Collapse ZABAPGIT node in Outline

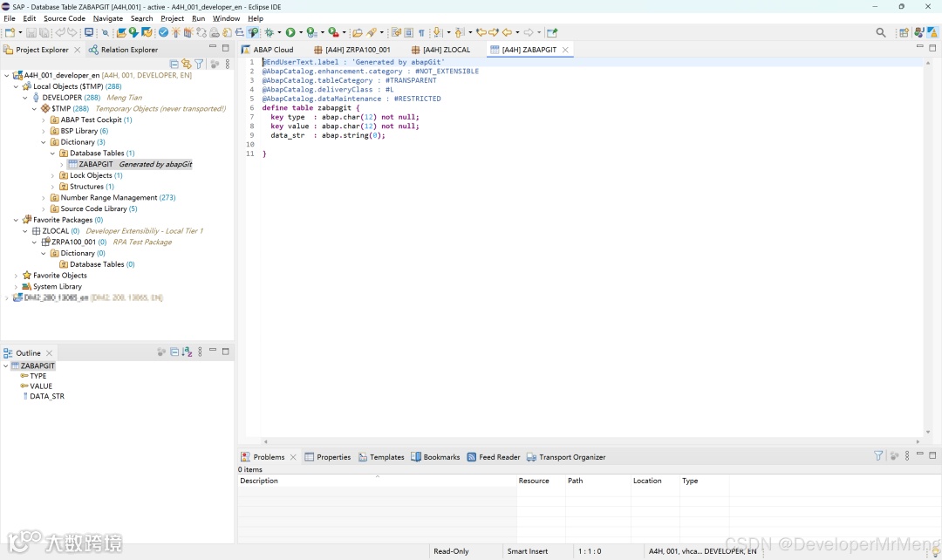coord(6,365)
